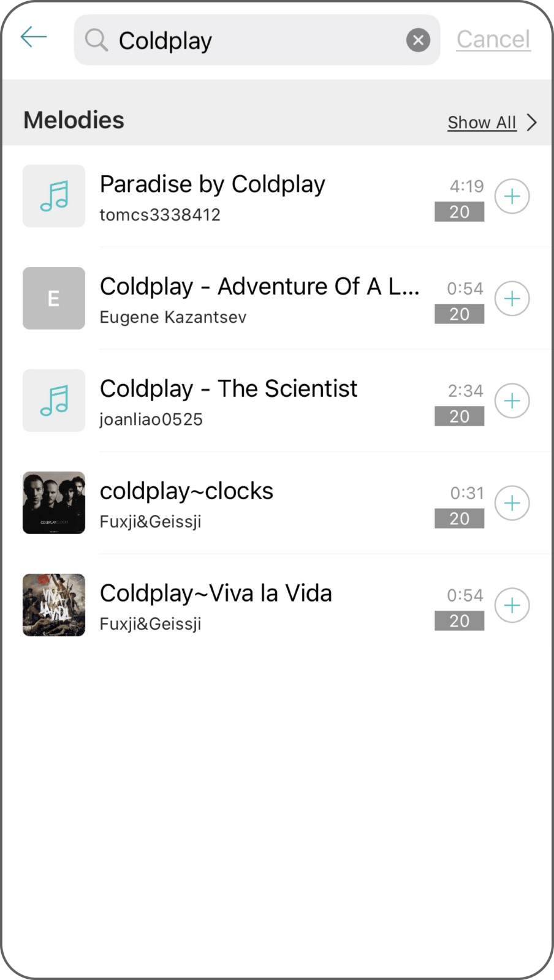Clear the Coldplay search text

click(418, 40)
